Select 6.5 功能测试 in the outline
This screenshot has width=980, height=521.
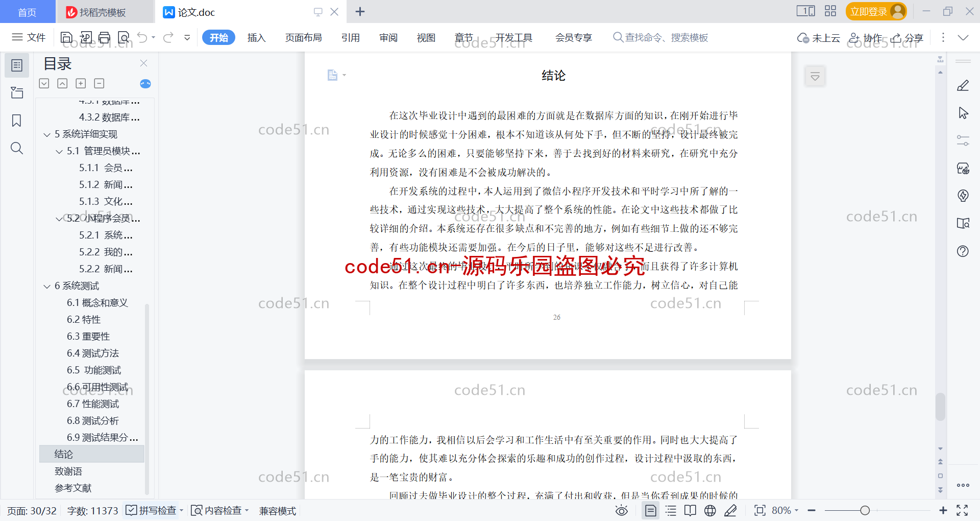[94, 370]
